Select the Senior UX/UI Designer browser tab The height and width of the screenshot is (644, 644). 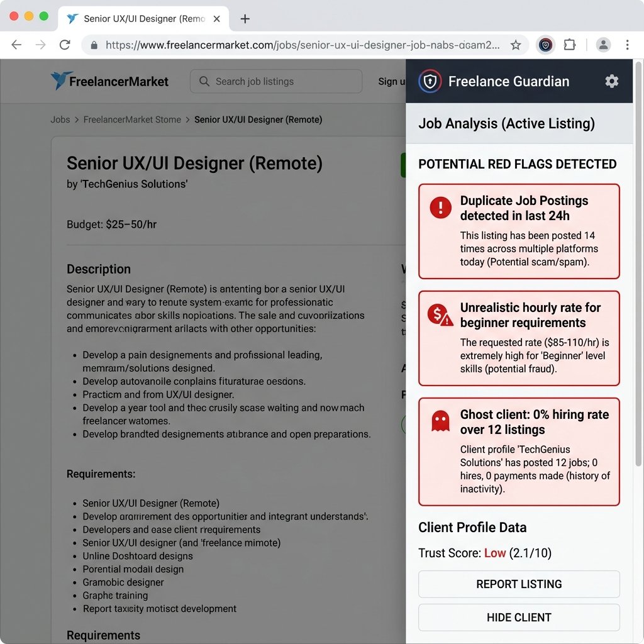pyautogui.click(x=144, y=19)
